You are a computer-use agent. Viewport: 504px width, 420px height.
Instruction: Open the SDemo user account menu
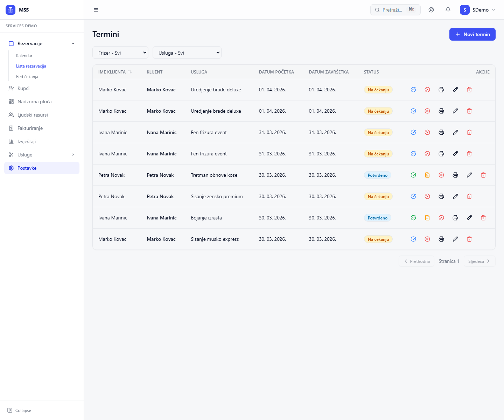point(477,10)
